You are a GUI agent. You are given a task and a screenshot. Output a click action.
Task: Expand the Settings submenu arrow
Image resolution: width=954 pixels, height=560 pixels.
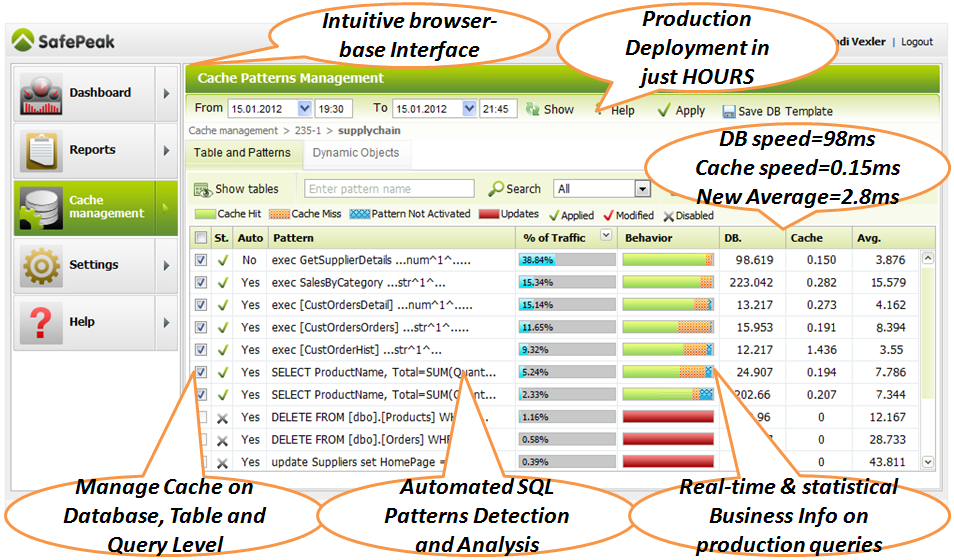[166, 265]
